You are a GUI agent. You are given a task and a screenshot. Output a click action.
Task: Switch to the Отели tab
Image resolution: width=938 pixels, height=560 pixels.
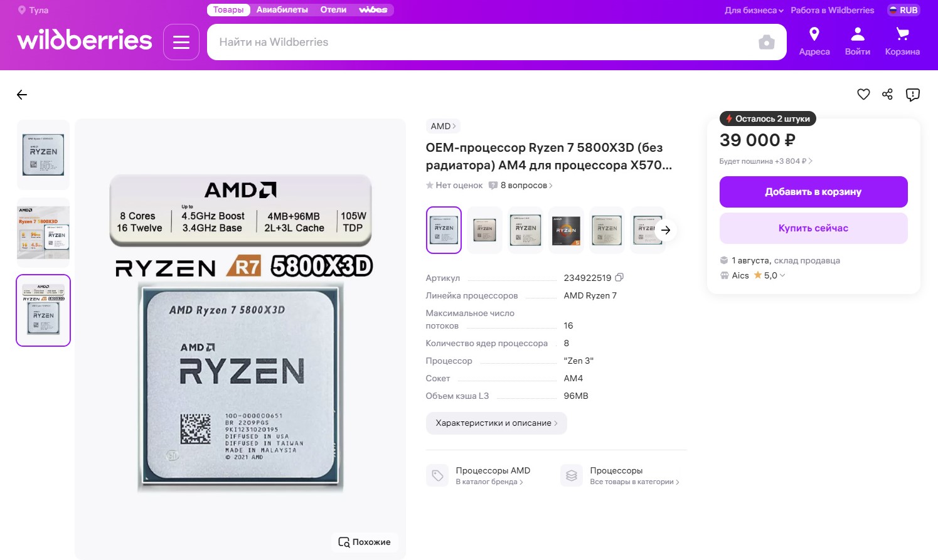click(333, 10)
